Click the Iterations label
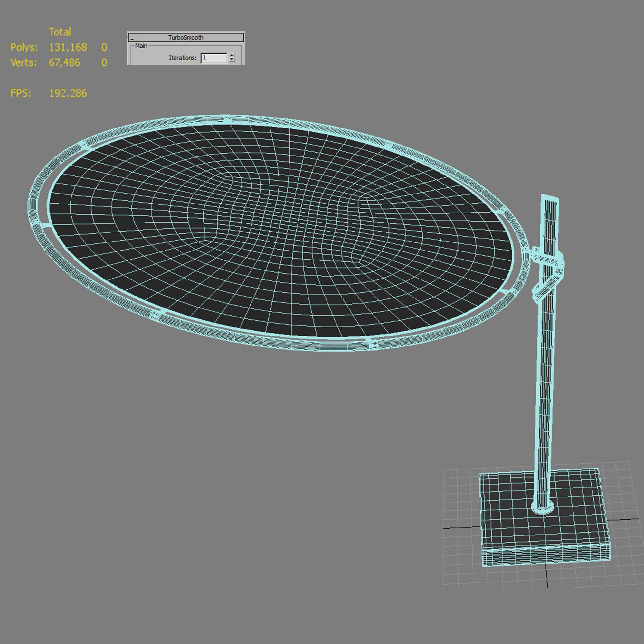 (183, 58)
